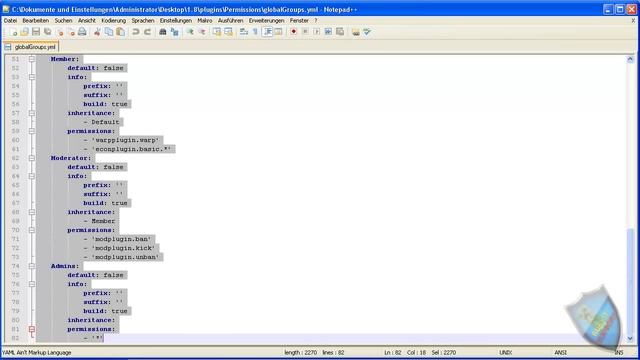Collapse the inheritance: fold at line 68

[x=32, y=212]
